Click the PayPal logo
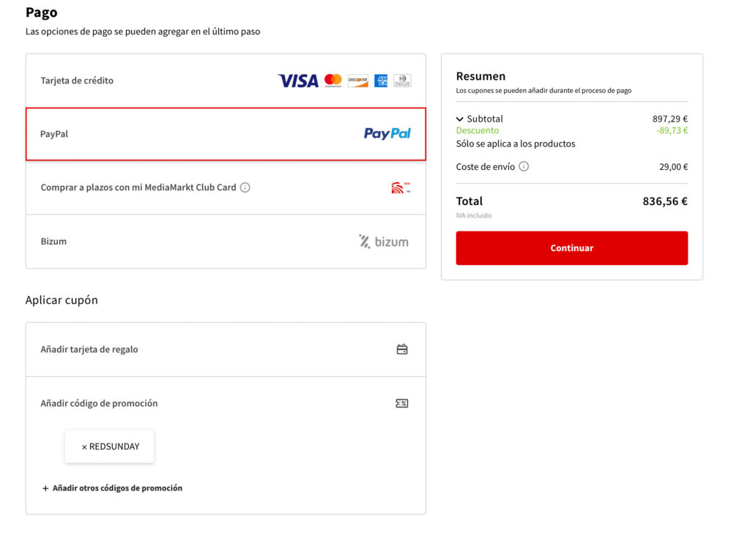This screenshot has width=750, height=560. [x=387, y=133]
